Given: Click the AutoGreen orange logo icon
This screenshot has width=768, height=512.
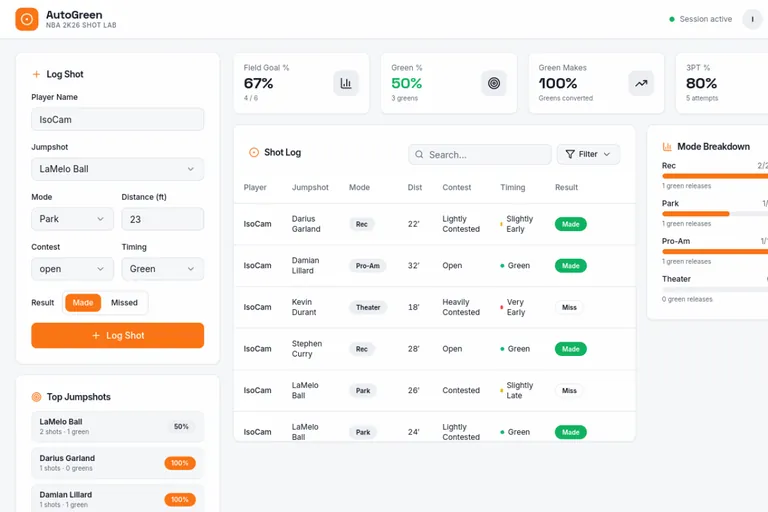Looking at the screenshot, I should 26,19.
